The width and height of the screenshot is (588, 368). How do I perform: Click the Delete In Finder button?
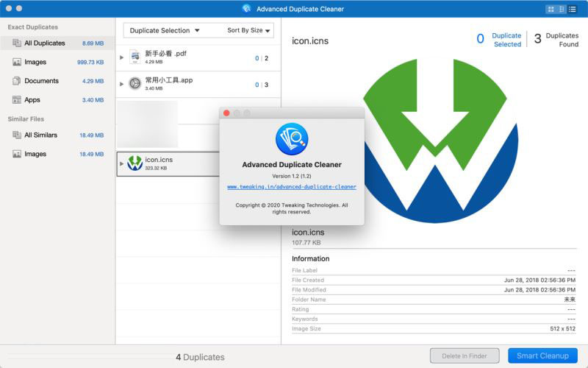click(465, 355)
